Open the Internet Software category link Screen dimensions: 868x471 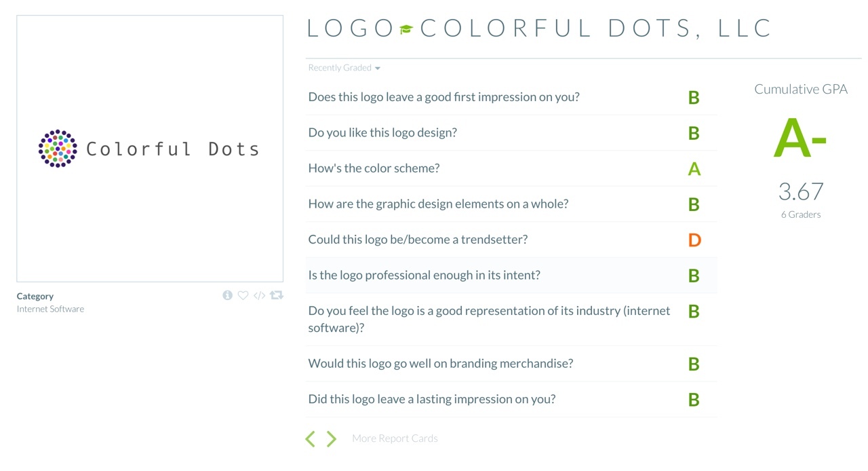coord(51,309)
